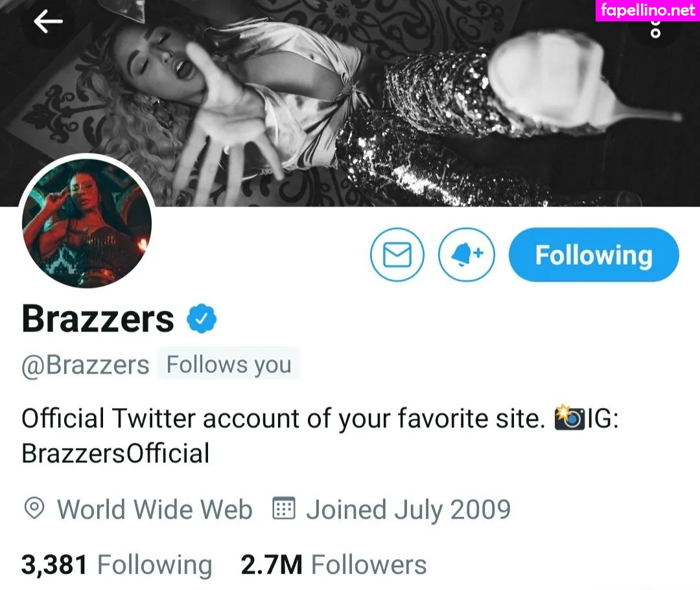
Task: Tap BrazzersOfficial in the bio text
Action: click(115, 453)
